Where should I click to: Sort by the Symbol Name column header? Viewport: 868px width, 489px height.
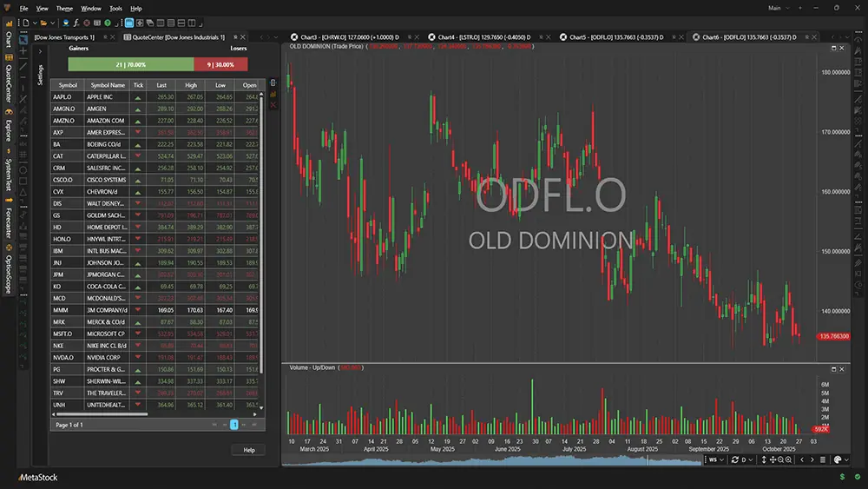(x=106, y=85)
